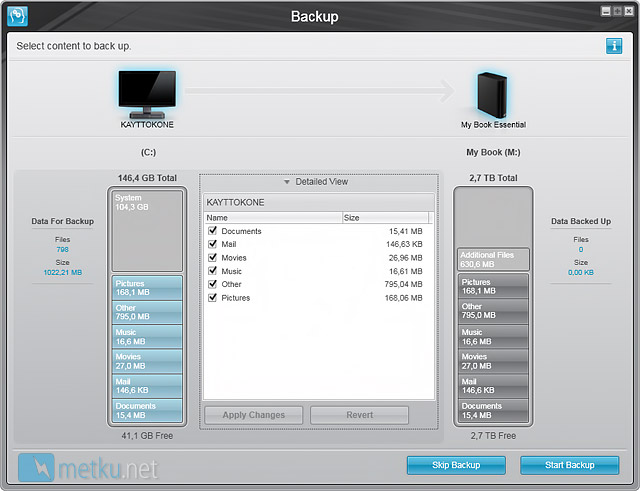Select the blue Documents 15,4 MB segment
Viewport: 640px width, 491px height.
coord(147,410)
